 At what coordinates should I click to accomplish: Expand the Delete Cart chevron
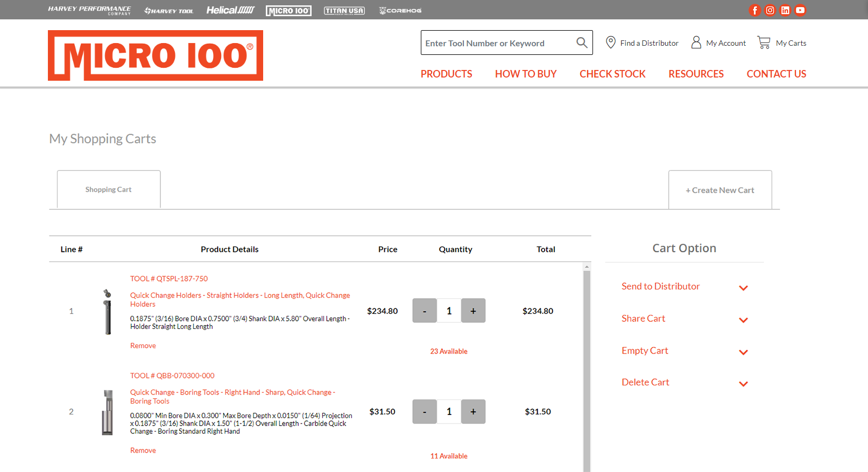744,384
